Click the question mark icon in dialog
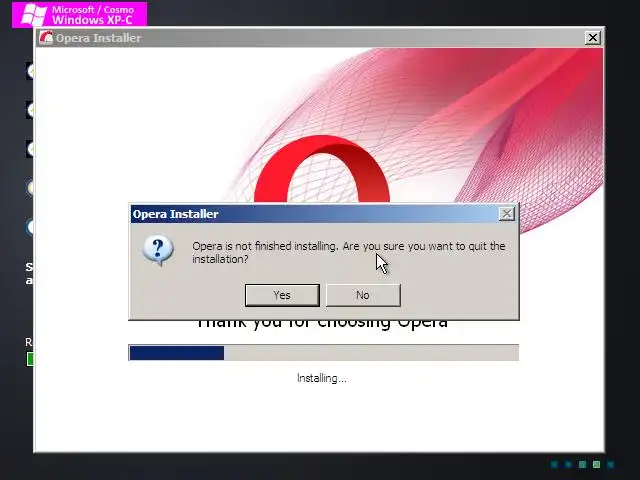This screenshot has height=480, width=640. point(158,250)
